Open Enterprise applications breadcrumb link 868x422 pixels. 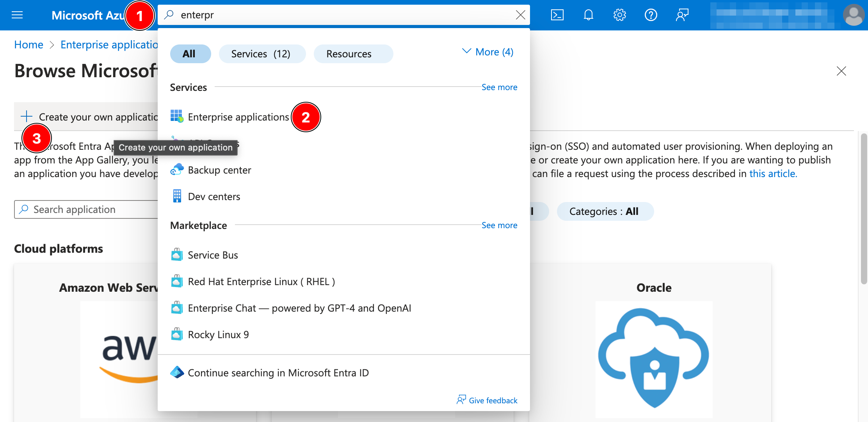pos(109,45)
